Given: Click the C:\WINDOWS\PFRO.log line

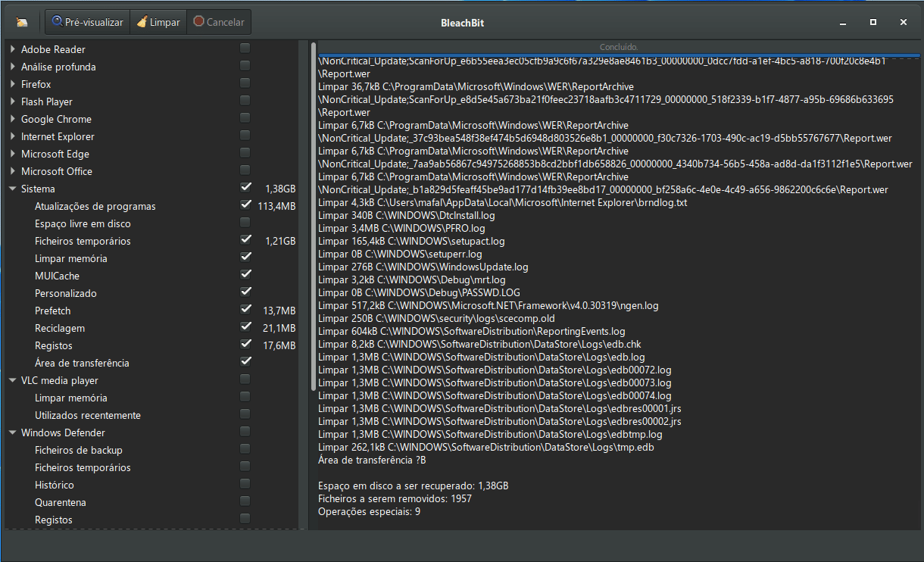Looking at the screenshot, I should pyautogui.click(x=401, y=228).
